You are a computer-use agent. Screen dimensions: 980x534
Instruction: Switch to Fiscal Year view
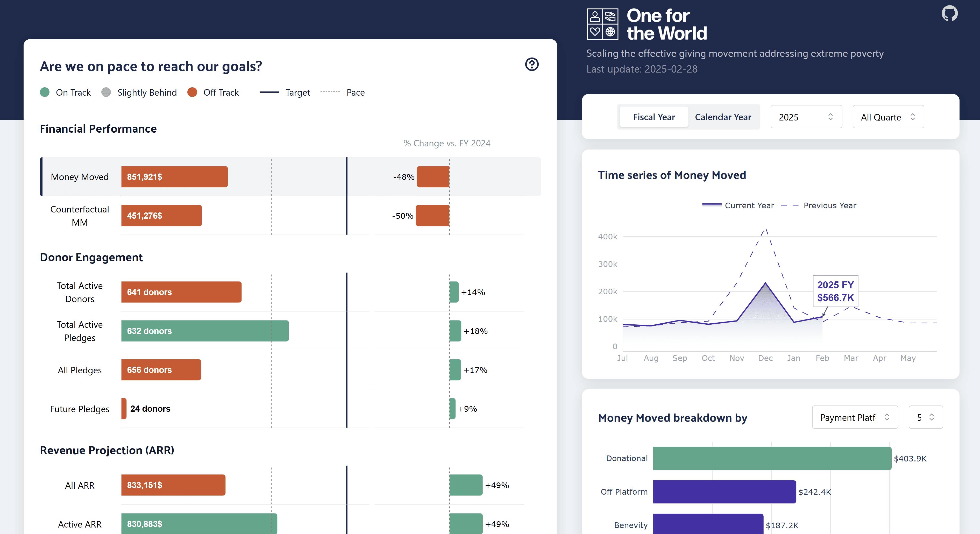pyautogui.click(x=654, y=117)
